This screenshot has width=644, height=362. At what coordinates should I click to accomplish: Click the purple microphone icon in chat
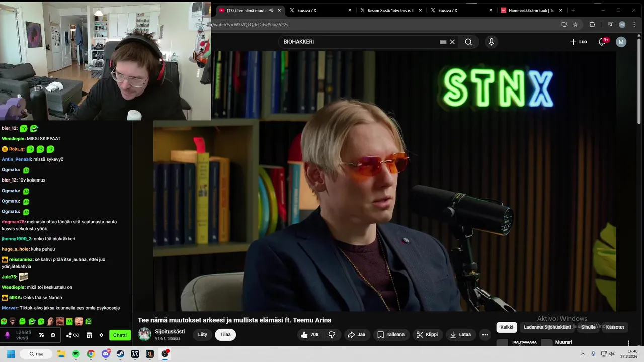(x=7, y=335)
